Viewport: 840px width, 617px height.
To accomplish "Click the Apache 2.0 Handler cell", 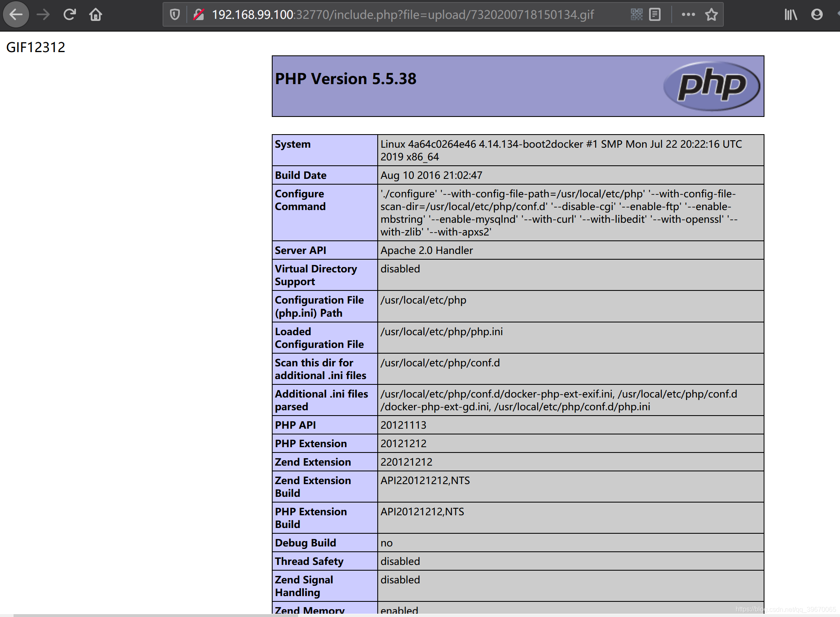I will point(427,250).
